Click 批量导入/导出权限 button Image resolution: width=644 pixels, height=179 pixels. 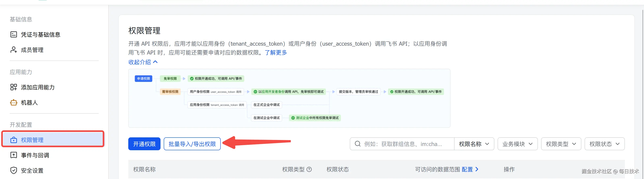pyautogui.click(x=192, y=144)
